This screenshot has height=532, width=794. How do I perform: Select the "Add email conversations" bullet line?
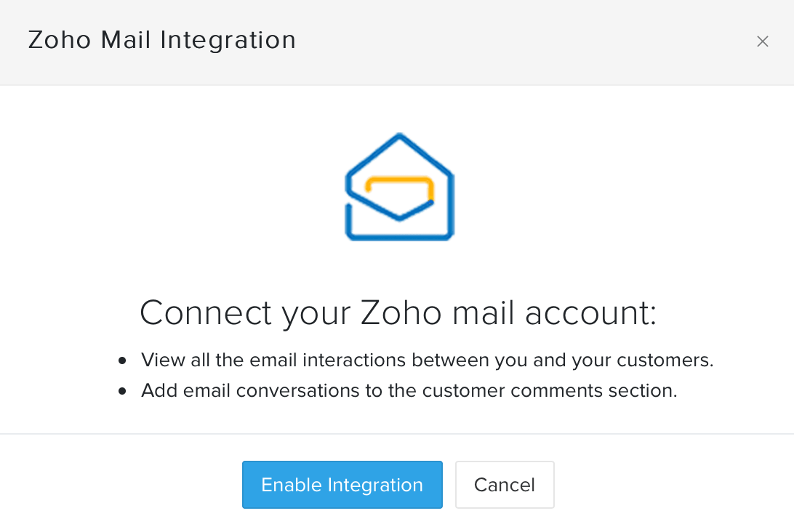pyautogui.click(x=409, y=391)
